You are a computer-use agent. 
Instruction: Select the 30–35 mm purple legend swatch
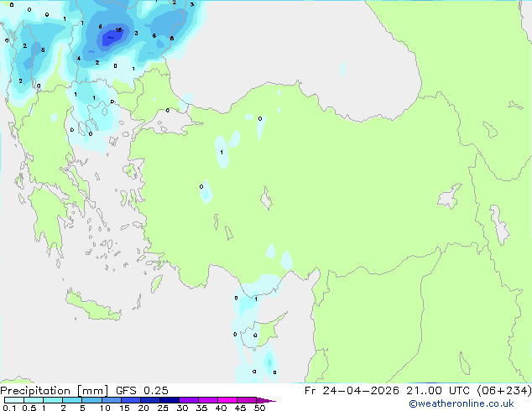click(x=189, y=400)
